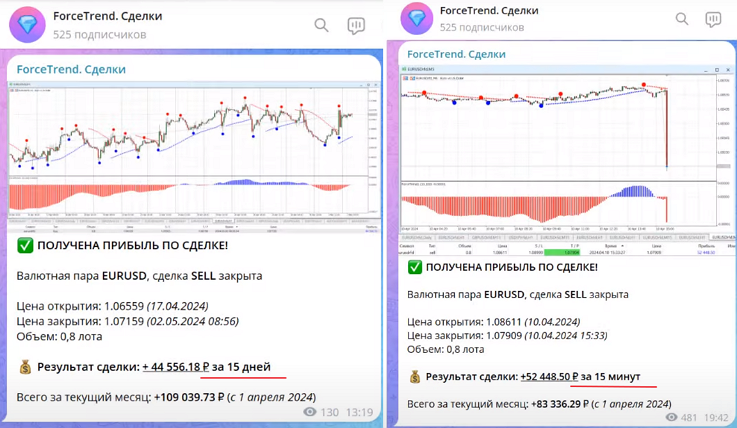Image resolution: width=737 pixels, height=428 pixels.
Task: Click the line Цена закрытия: 1.07159
Action: pos(128,321)
